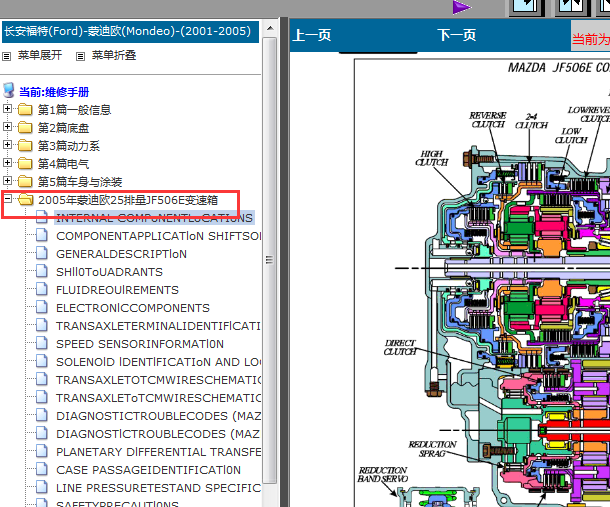
Task: Click folder icon of 第3篇动力系
Action: coord(25,145)
